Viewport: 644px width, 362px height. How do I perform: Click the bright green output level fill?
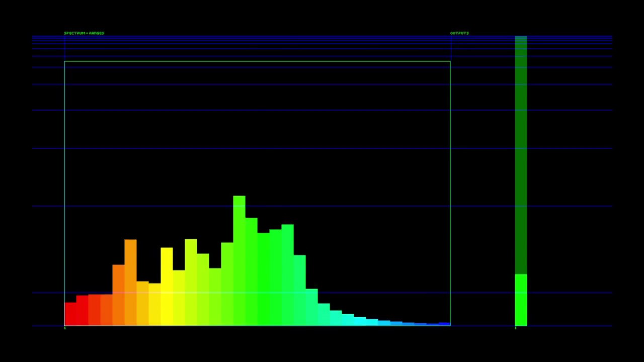coord(521,300)
